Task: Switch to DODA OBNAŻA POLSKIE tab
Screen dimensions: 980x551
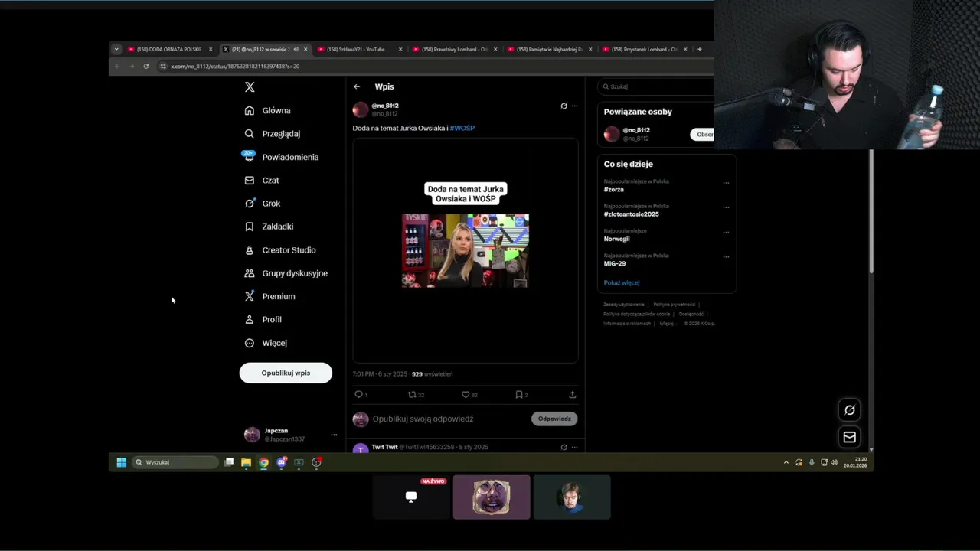Action: click(168, 49)
